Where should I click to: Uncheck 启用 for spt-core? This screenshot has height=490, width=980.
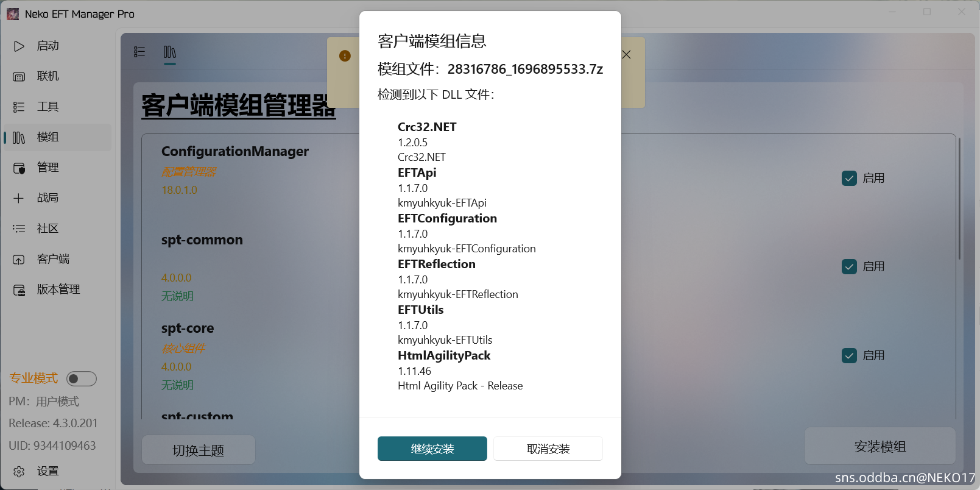(849, 355)
